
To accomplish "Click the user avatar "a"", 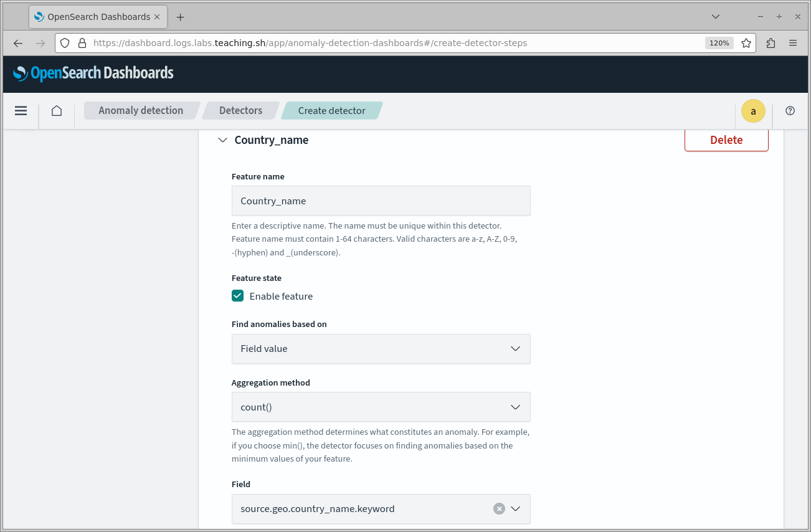I will [x=753, y=111].
